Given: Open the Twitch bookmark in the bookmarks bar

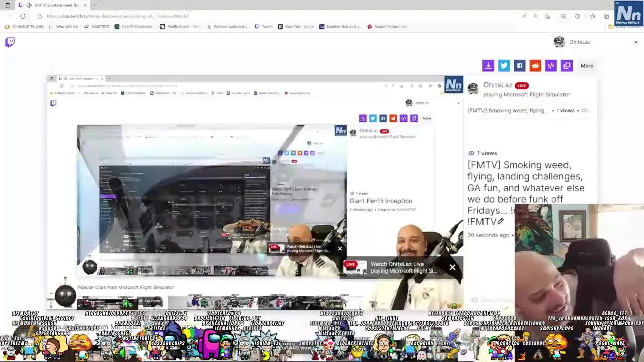Looking at the screenshot, I should click(264, 27).
